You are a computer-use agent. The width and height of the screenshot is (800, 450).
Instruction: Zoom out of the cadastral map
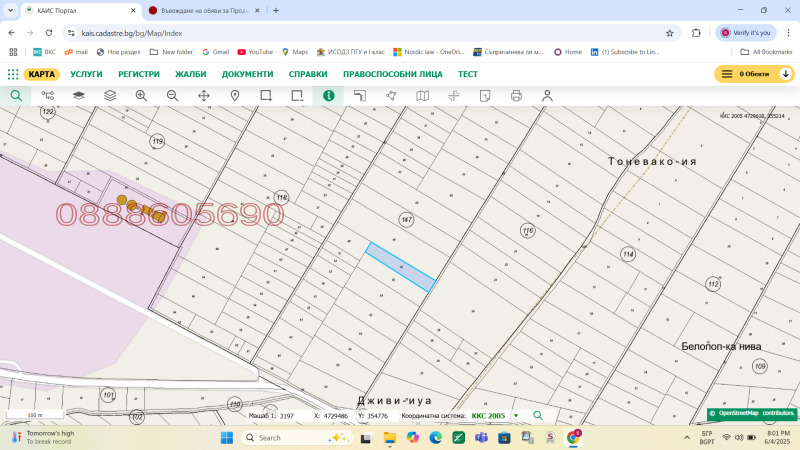[x=172, y=96]
